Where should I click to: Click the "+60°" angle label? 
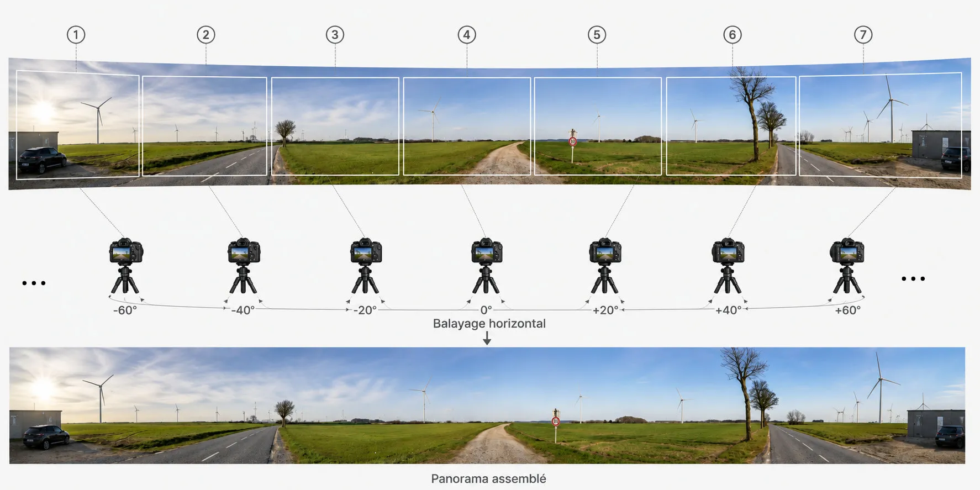847,310
